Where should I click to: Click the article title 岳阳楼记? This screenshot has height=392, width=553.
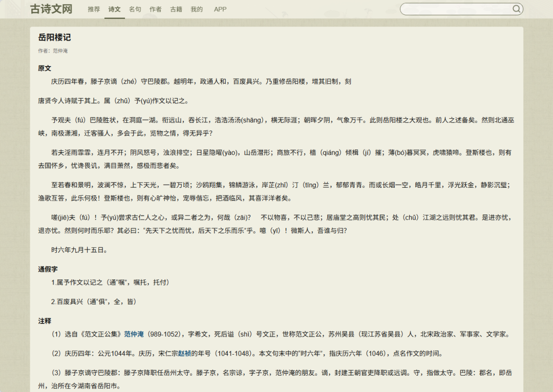55,37
